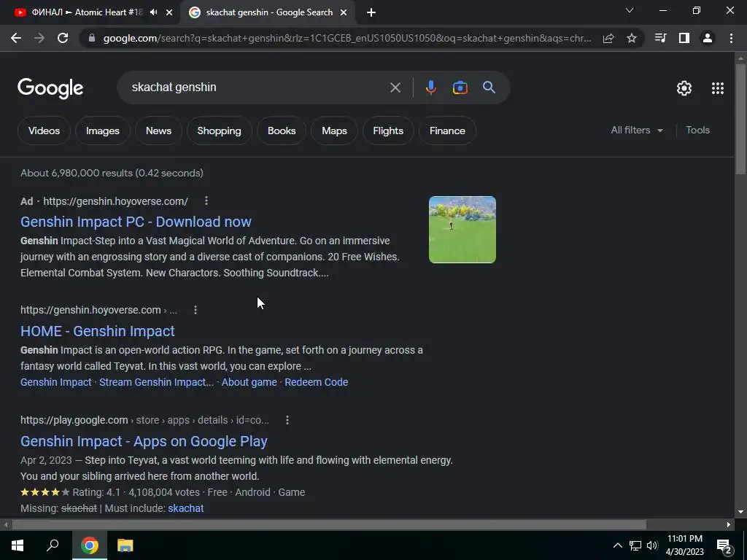Open HOME - Genshin Impact result
Screen dimensions: 747x560
click(x=98, y=332)
